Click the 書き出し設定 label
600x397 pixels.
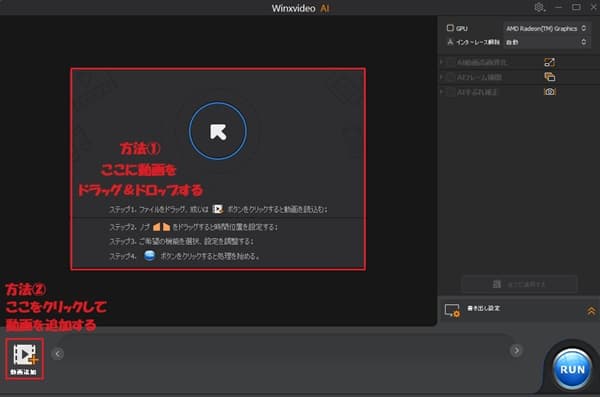(483, 308)
